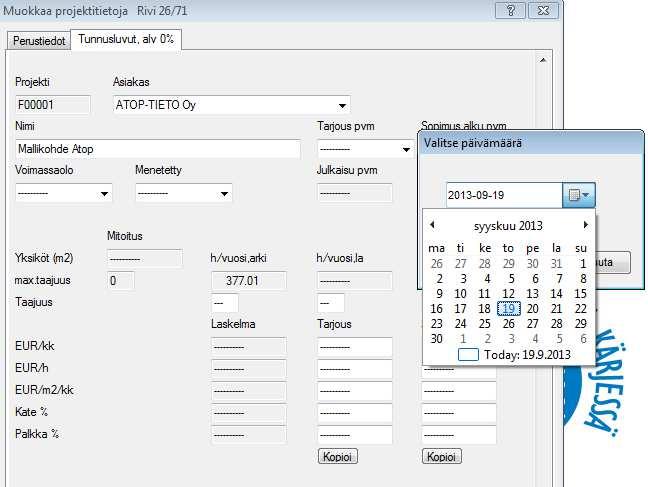Screen dimensions: 648x487
Task: Select the month title syyskuu 2013
Action: pos(508,226)
